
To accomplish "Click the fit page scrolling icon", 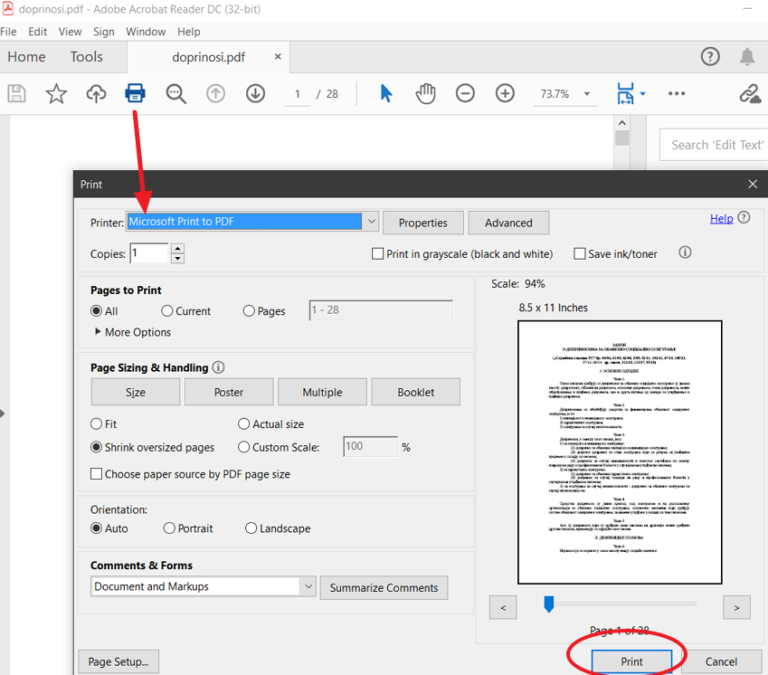I will pos(625,93).
